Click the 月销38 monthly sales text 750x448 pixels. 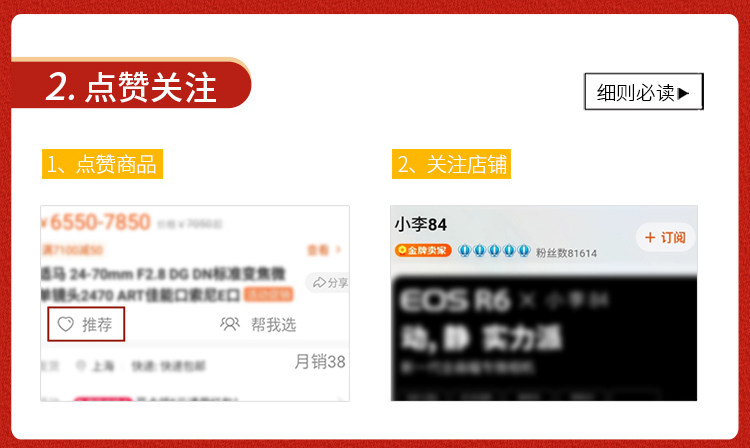[320, 361]
